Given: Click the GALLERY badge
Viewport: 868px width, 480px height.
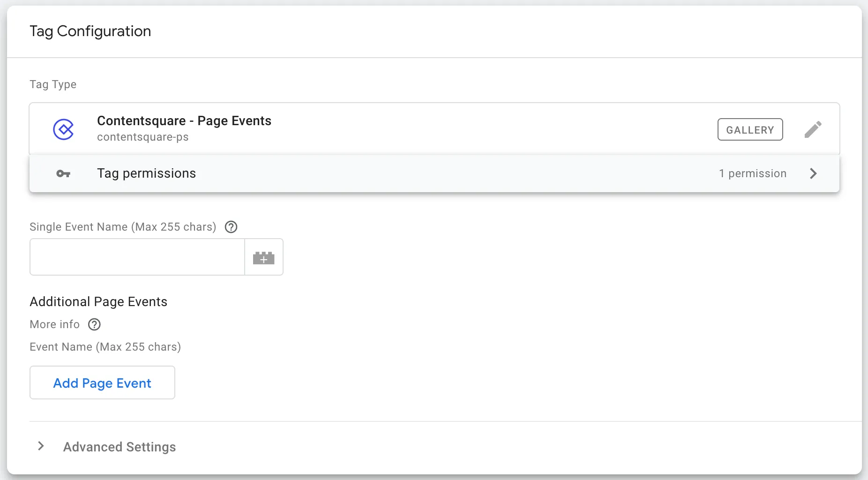Looking at the screenshot, I should tap(750, 129).
